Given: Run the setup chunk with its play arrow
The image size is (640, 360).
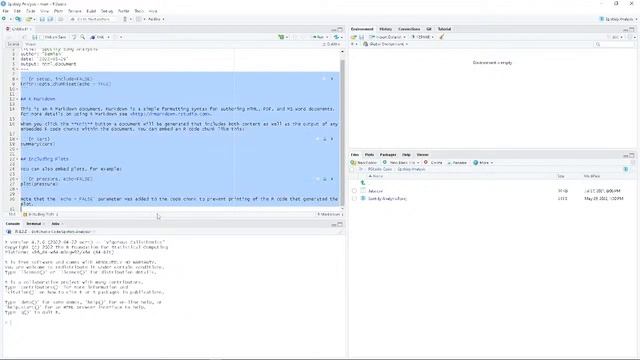Looking at the screenshot, I should pos(332,79).
